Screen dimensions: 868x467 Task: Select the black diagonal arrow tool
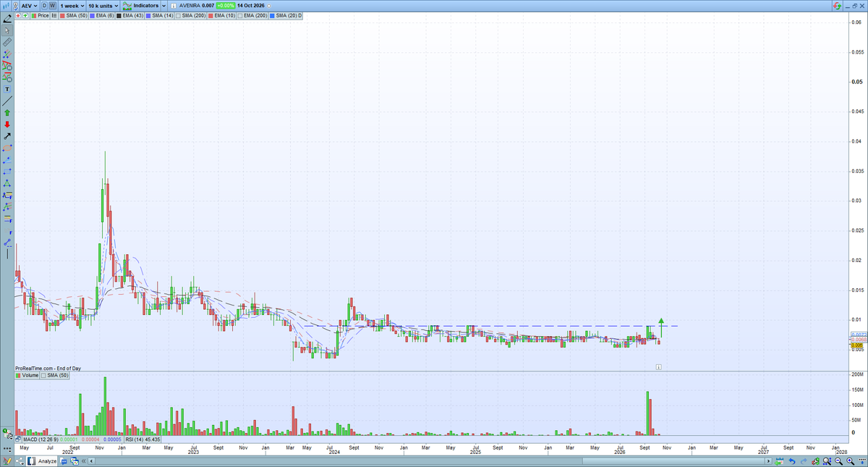click(7, 136)
